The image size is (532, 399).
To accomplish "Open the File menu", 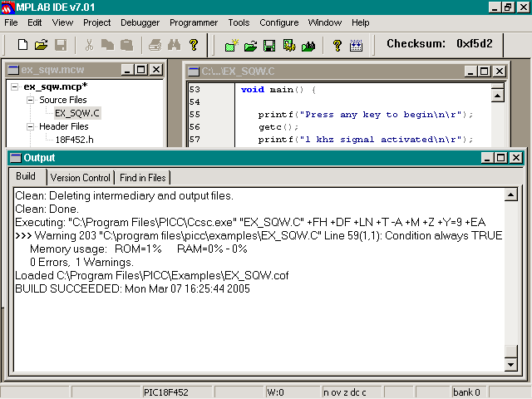I will [x=11, y=22].
